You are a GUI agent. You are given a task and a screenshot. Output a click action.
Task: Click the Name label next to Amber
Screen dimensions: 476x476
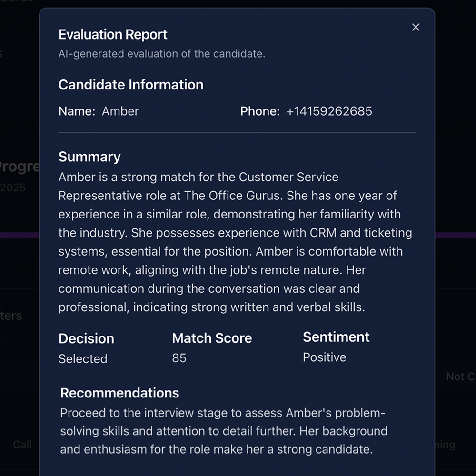tap(76, 111)
